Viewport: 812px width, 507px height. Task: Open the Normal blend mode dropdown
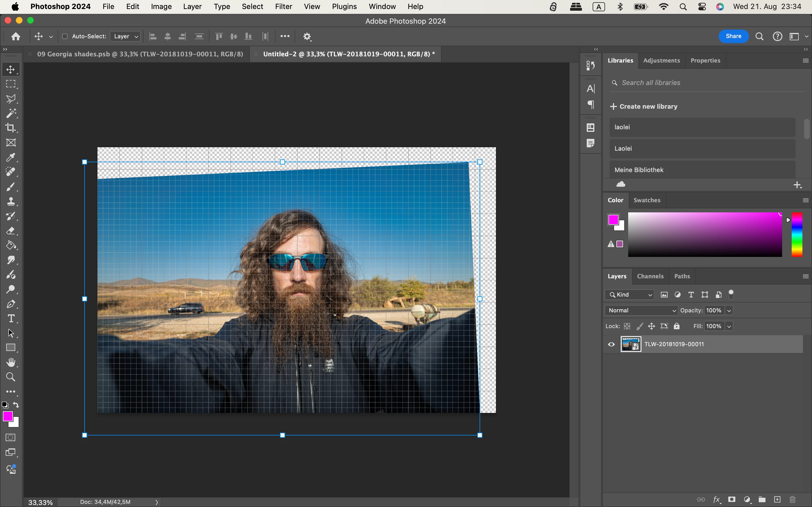coord(641,310)
